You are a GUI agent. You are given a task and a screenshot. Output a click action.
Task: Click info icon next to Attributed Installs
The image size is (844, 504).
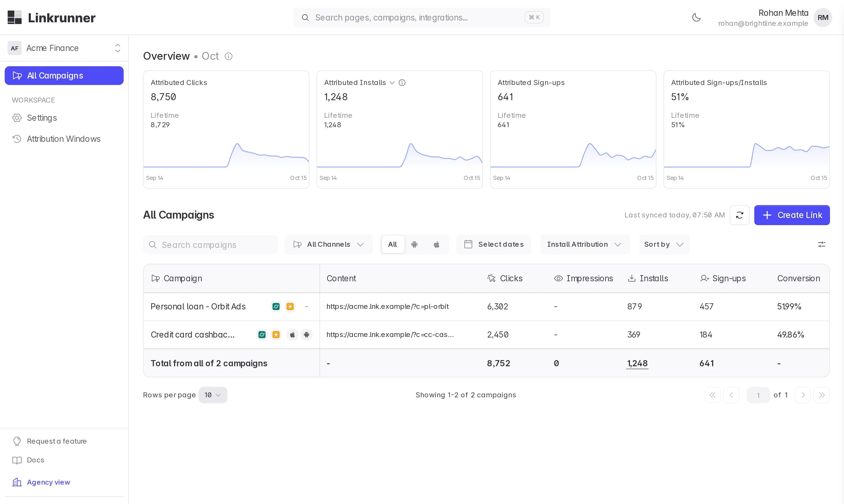pyautogui.click(x=402, y=83)
